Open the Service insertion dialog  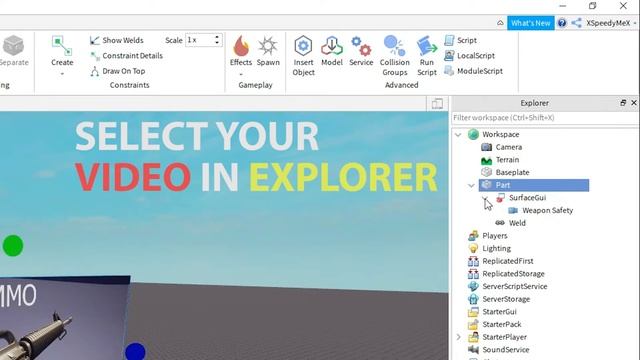pos(361,51)
